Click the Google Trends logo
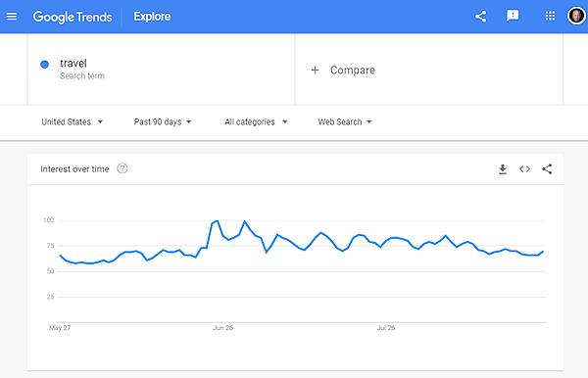The height and width of the screenshot is (378, 588). pyautogui.click(x=73, y=17)
